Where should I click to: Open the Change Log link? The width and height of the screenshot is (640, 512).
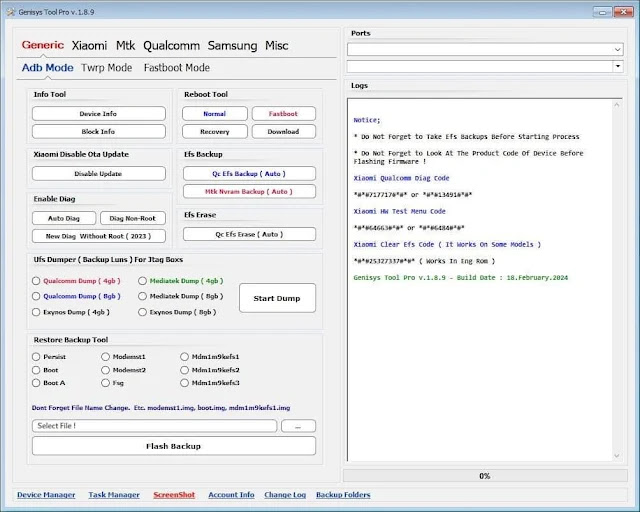[x=285, y=495]
